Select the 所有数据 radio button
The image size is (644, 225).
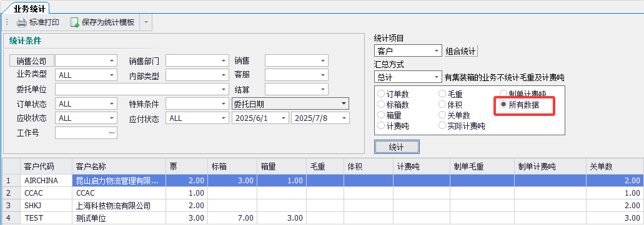click(503, 105)
